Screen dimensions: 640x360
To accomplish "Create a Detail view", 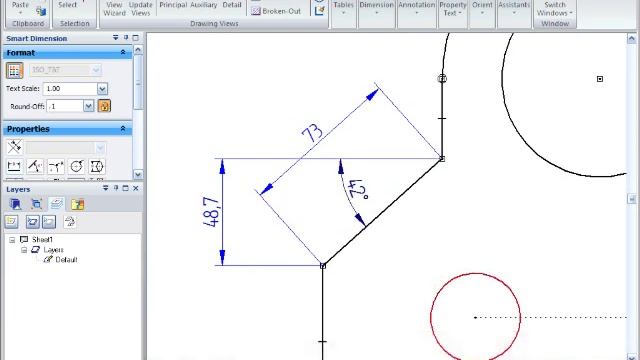I will tap(232, 5).
